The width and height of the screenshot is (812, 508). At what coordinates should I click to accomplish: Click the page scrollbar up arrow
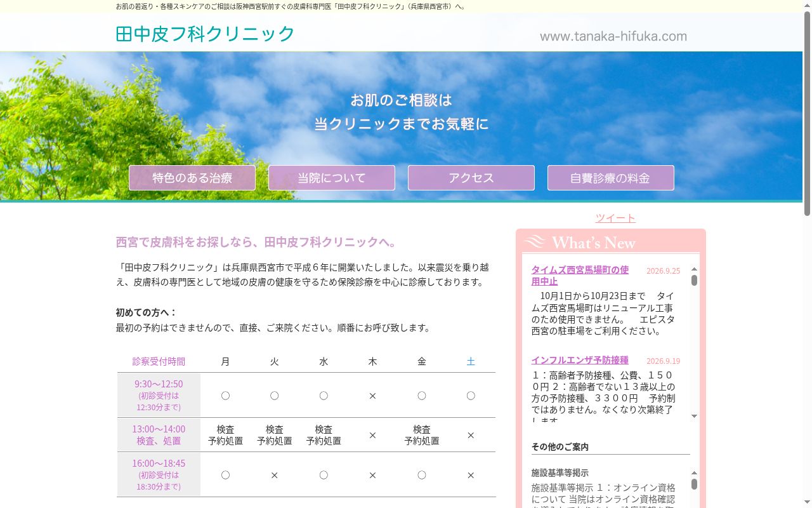[807, 5]
